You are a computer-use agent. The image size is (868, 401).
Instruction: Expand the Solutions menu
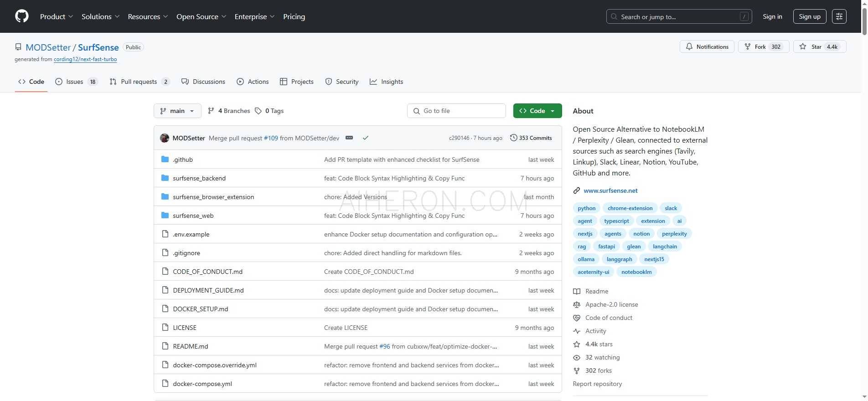point(101,16)
